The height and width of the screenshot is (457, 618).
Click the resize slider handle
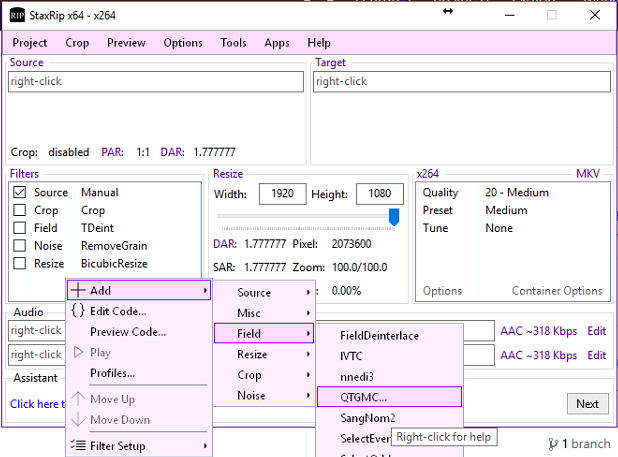pyautogui.click(x=394, y=216)
